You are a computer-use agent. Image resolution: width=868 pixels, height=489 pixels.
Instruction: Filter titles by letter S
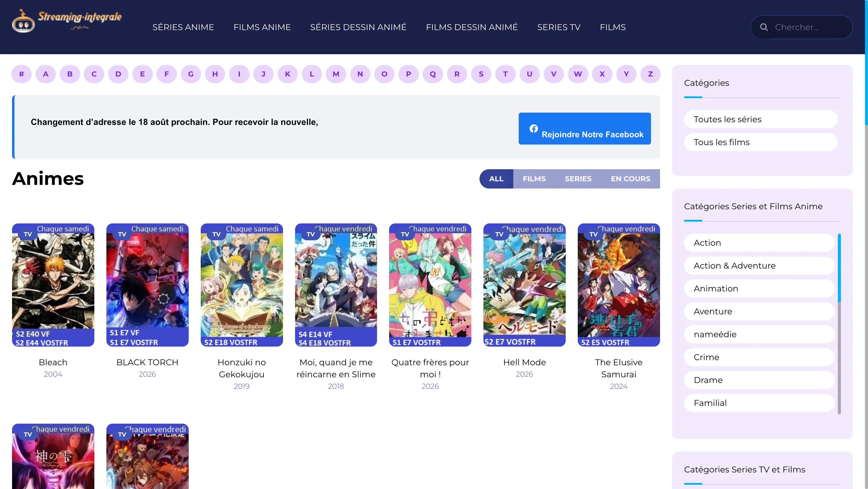pos(481,74)
